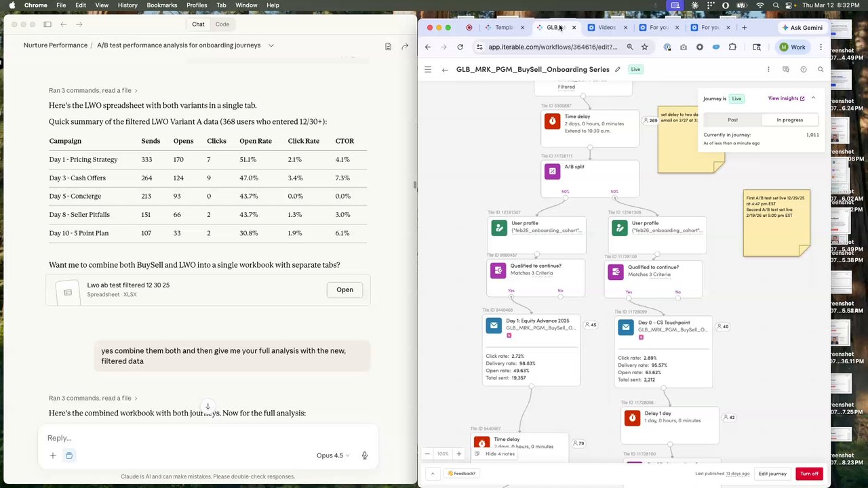Switch Claude to Chat mode
This screenshot has width=868, height=488.
point(198,24)
